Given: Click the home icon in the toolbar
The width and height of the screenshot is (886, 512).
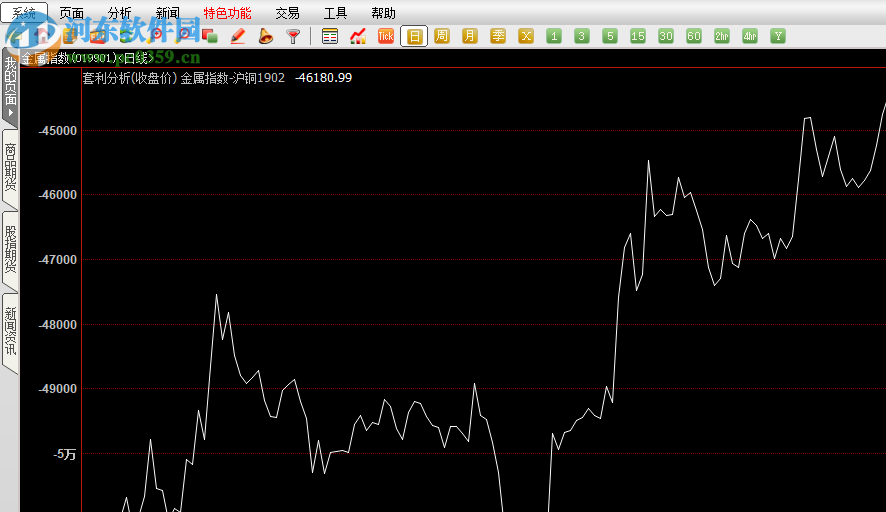Looking at the screenshot, I should click(x=42, y=36).
